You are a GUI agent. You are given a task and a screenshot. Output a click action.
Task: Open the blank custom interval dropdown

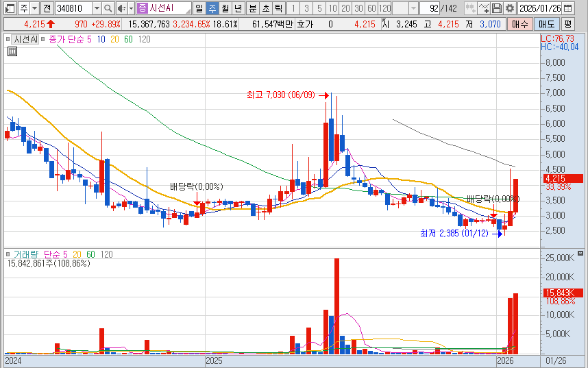click(413, 8)
